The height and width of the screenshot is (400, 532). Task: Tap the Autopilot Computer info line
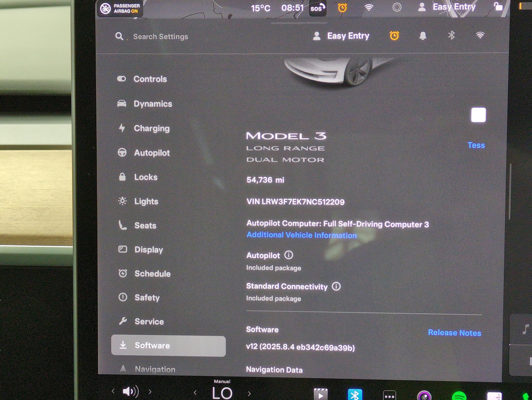pyautogui.click(x=338, y=224)
